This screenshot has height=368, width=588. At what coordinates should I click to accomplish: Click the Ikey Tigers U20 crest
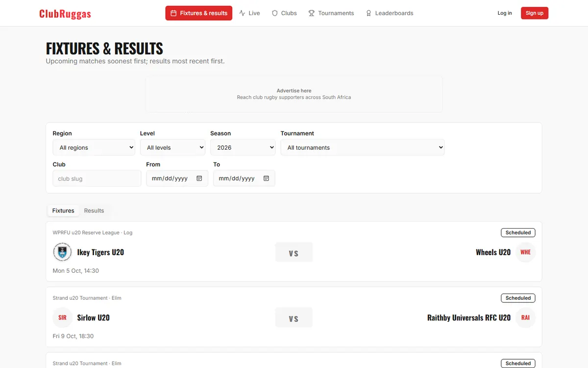(x=62, y=252)
